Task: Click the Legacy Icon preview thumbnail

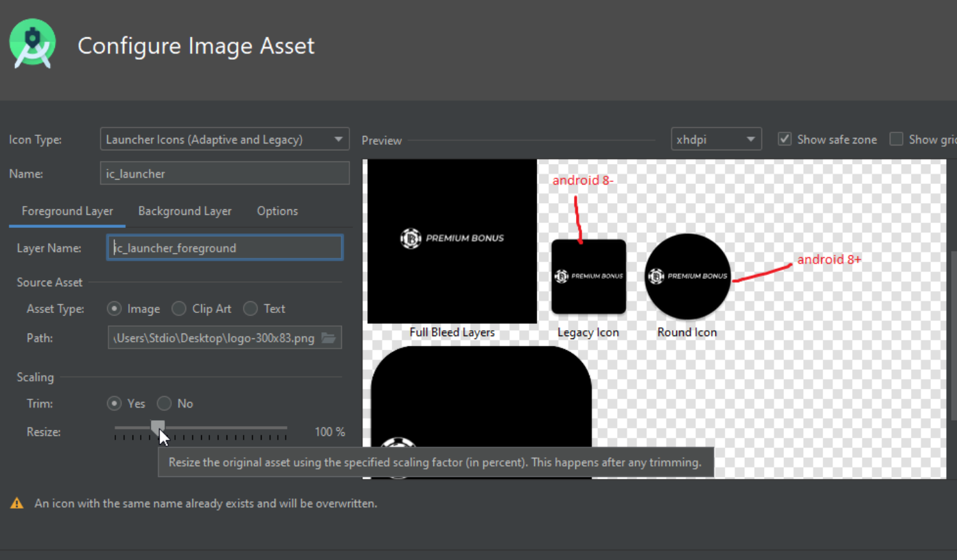Action: [x=588, y=276]
